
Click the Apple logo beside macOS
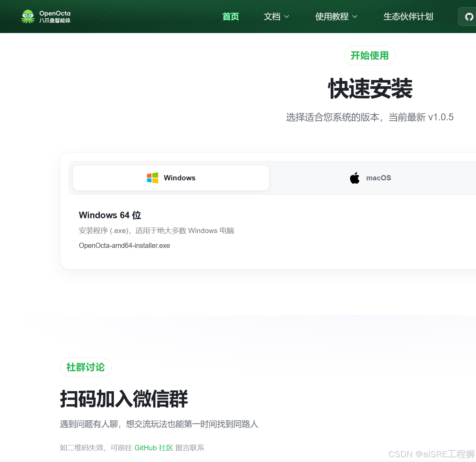[x=355, y=178]
